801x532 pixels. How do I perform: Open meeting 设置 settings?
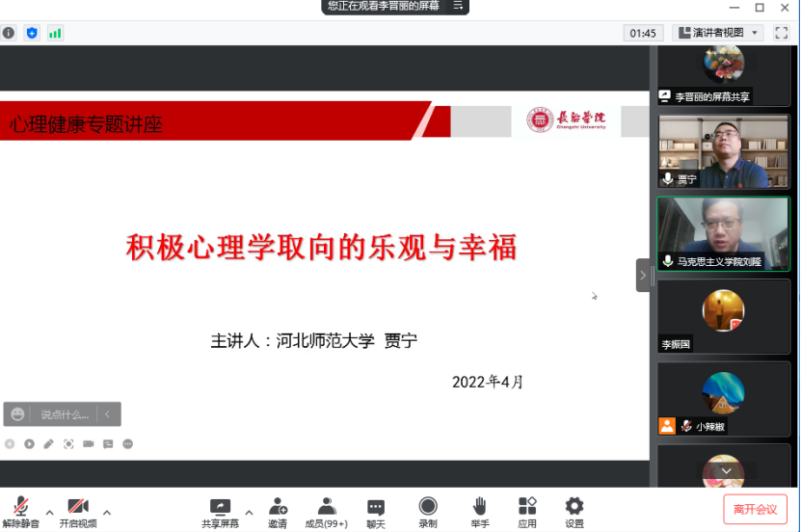(574, 512)
